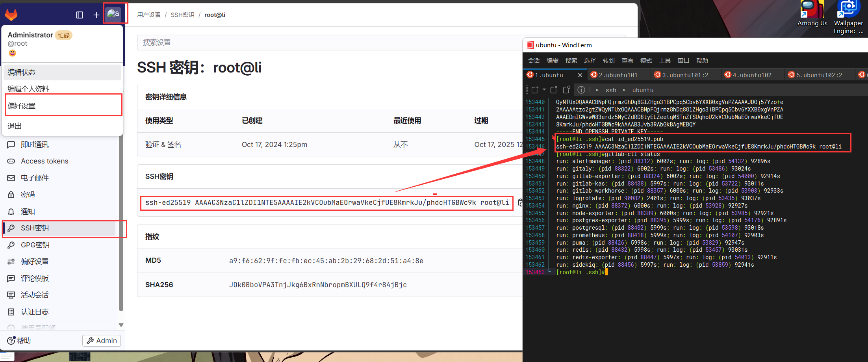Open the Admin area button
The height and width of the screenshot is (362, 868).
coord(102,341)
